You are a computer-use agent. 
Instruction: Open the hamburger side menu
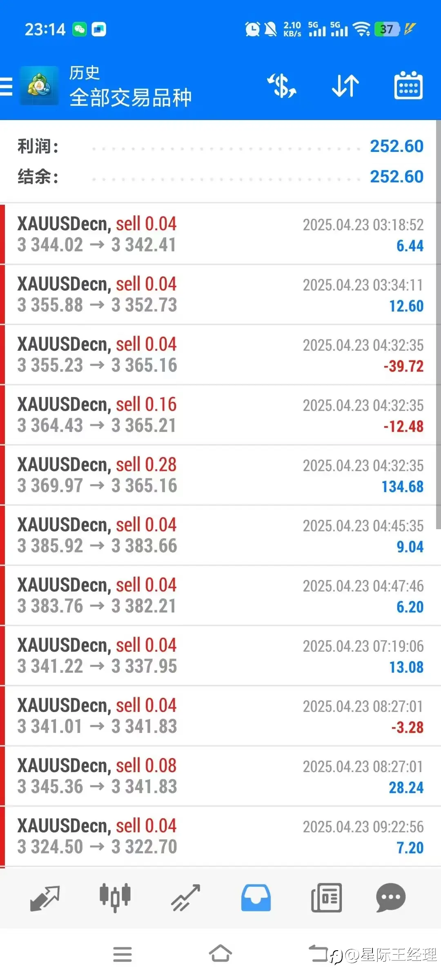click(7, 86)
